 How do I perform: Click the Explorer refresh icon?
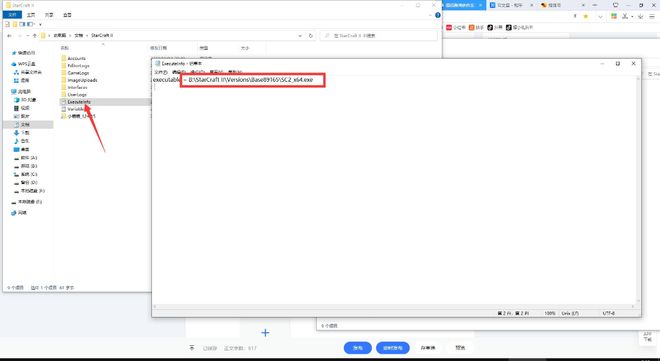pos(311,36)
